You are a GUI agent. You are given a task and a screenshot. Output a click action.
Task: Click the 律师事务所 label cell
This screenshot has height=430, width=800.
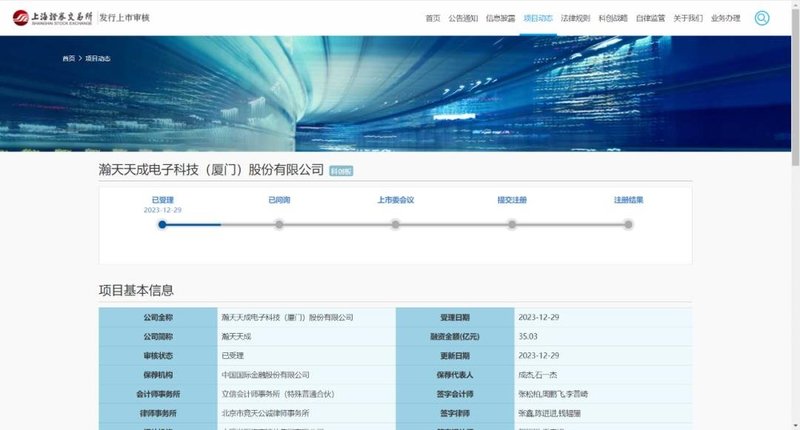point(158,413)
